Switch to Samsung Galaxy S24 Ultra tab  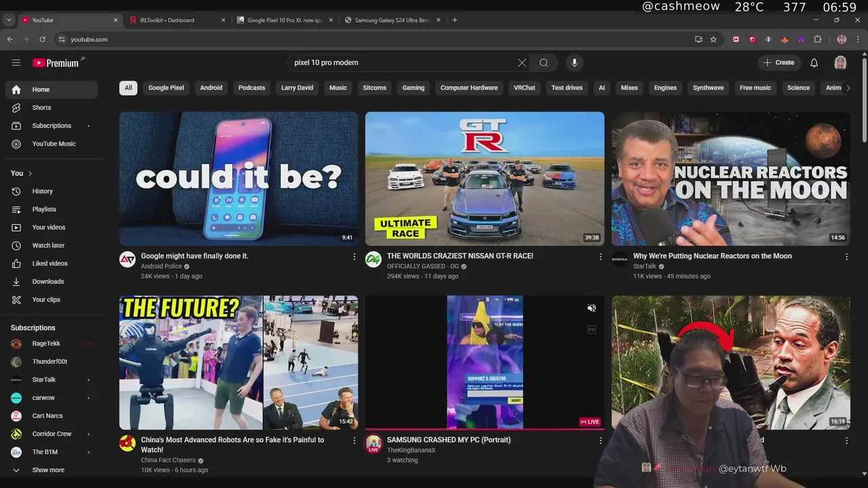(392, 20)
